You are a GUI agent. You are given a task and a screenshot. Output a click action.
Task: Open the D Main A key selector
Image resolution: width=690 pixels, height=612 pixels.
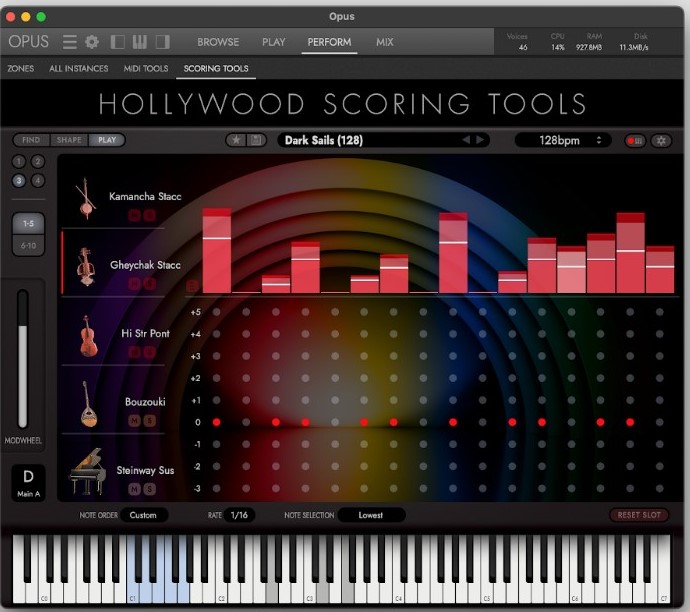point(29,483)
